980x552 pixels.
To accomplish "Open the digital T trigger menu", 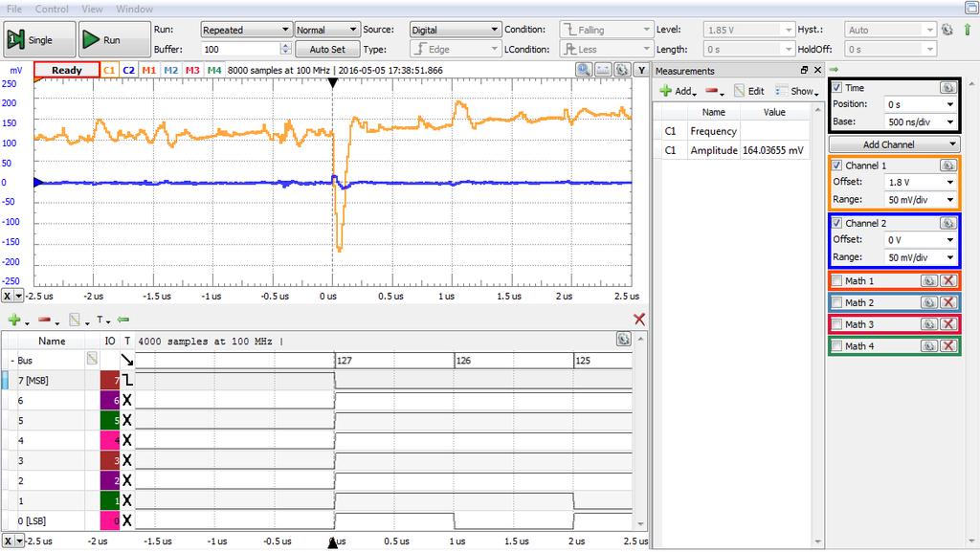I will (x=103, y=320).
